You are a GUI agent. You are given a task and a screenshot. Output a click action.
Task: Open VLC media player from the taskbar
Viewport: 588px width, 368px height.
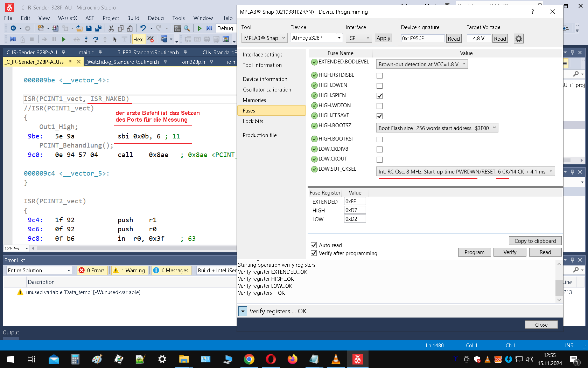(336, 359)
